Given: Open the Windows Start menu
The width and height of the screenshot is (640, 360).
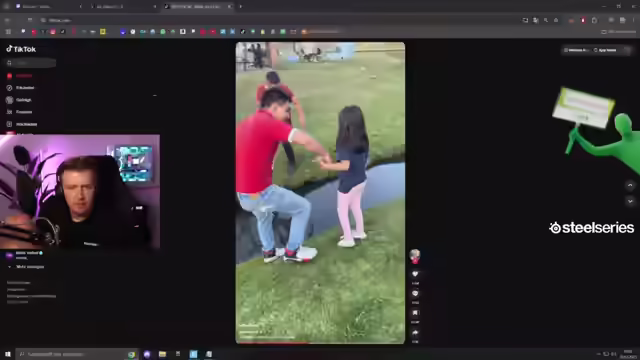Looking at the screenshot, I should click(x=7, y=354).
